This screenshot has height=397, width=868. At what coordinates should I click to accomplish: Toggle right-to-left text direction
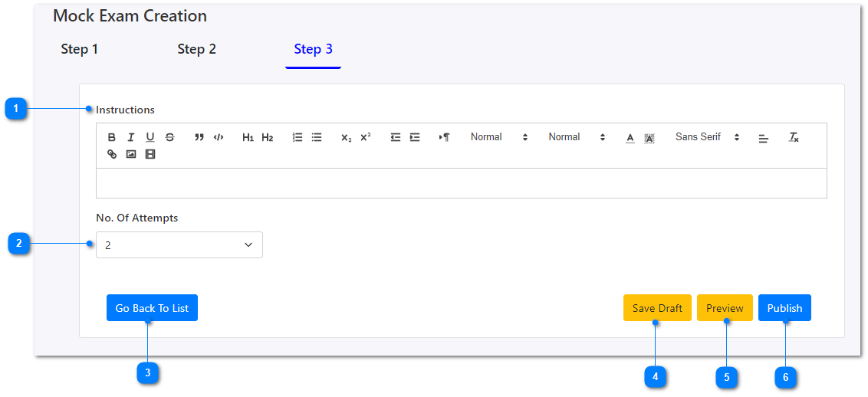444,137
